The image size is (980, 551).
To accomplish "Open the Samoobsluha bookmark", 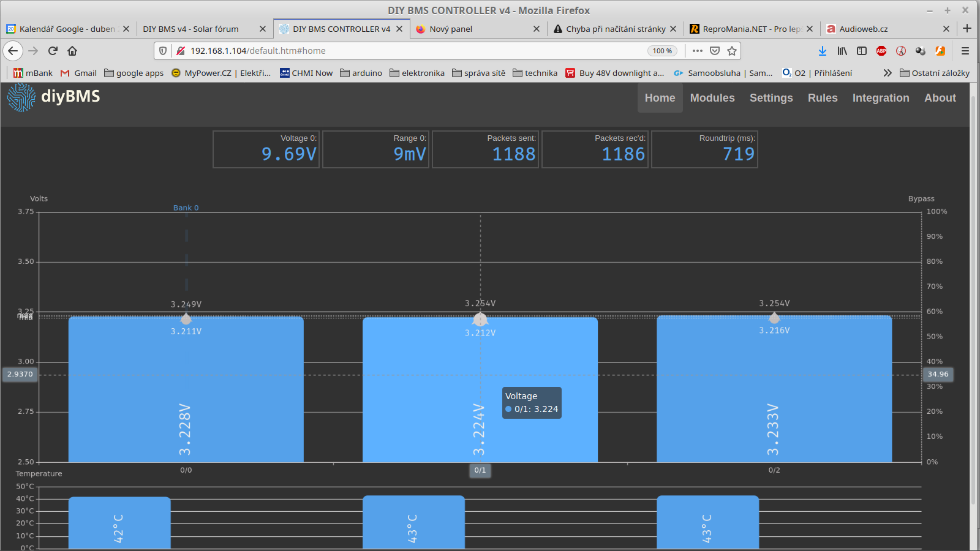I will [x=723, y=73].
